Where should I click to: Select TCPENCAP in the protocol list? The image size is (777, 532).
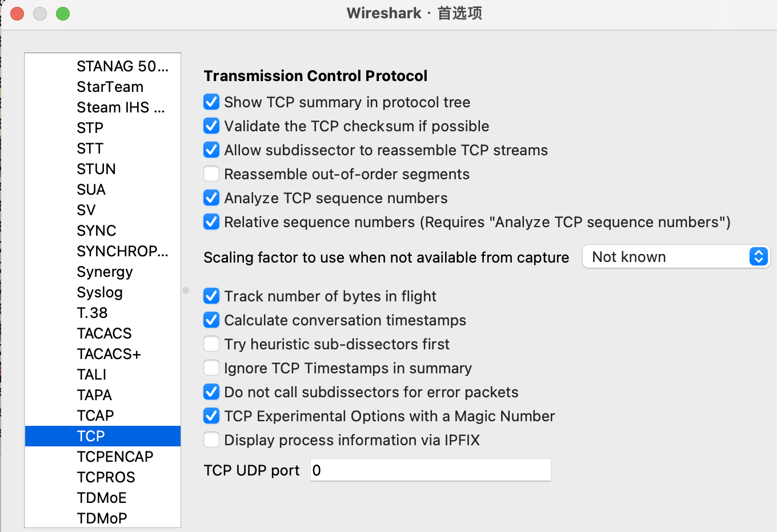(115, 457)
